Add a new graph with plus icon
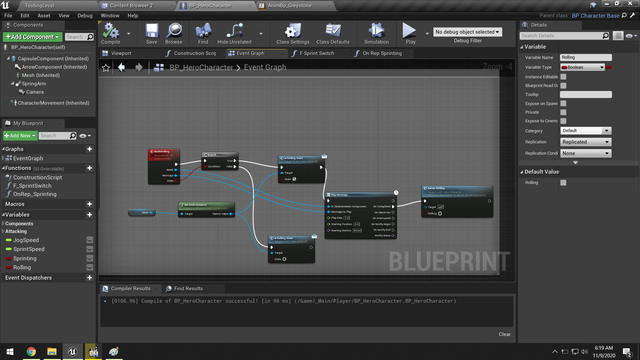The height and width of the screenshot is (360, 640). click(x=89, y=149)
